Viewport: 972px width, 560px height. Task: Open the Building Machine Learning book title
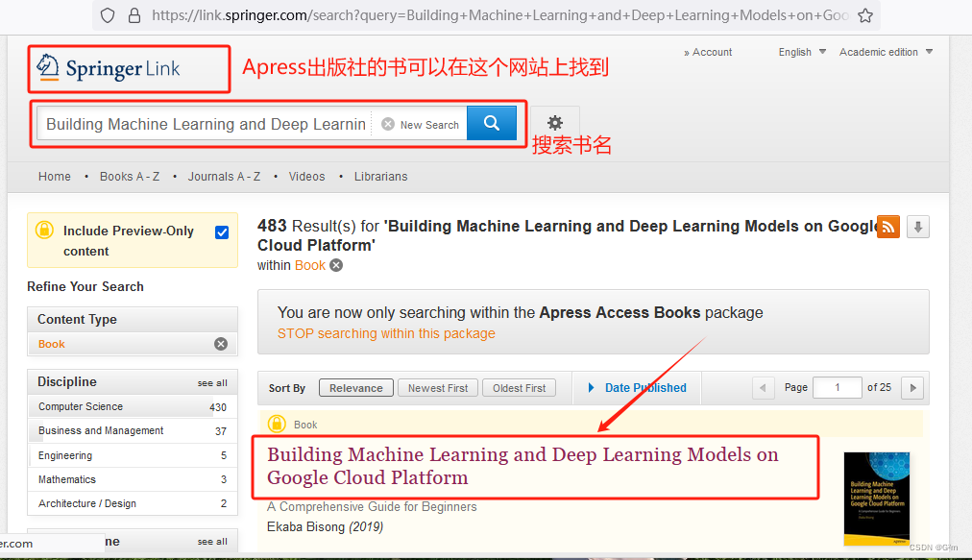(x=522, y=466)
